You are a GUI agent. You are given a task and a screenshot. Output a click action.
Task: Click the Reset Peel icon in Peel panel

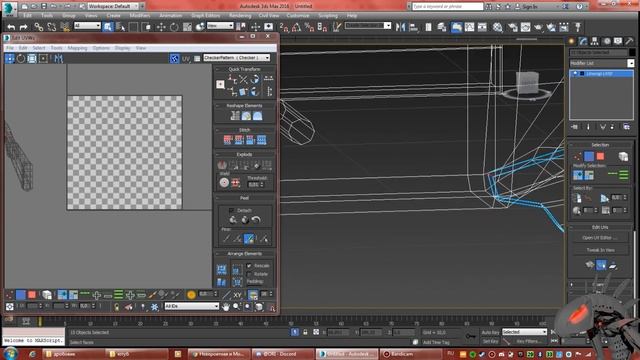pyautogui.click(x=256, y=220)
